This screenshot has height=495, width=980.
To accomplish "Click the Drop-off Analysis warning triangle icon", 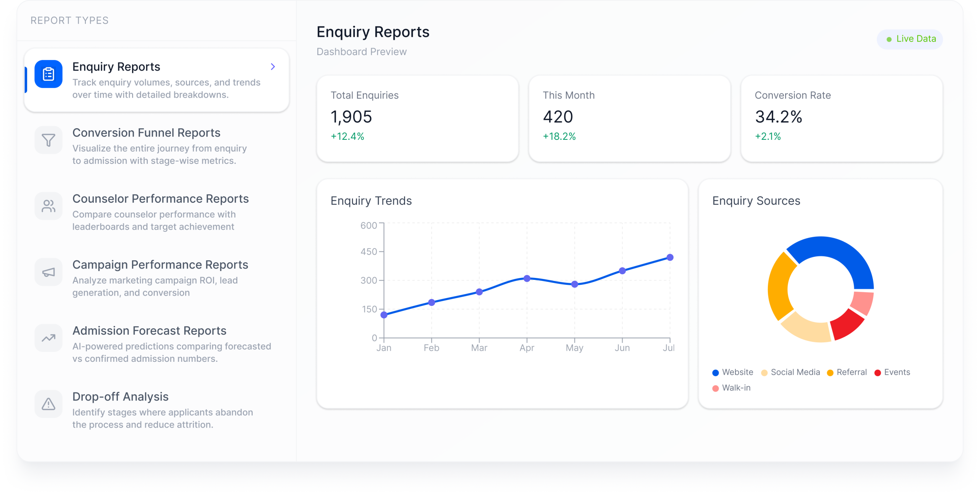I will coord(48,404).
